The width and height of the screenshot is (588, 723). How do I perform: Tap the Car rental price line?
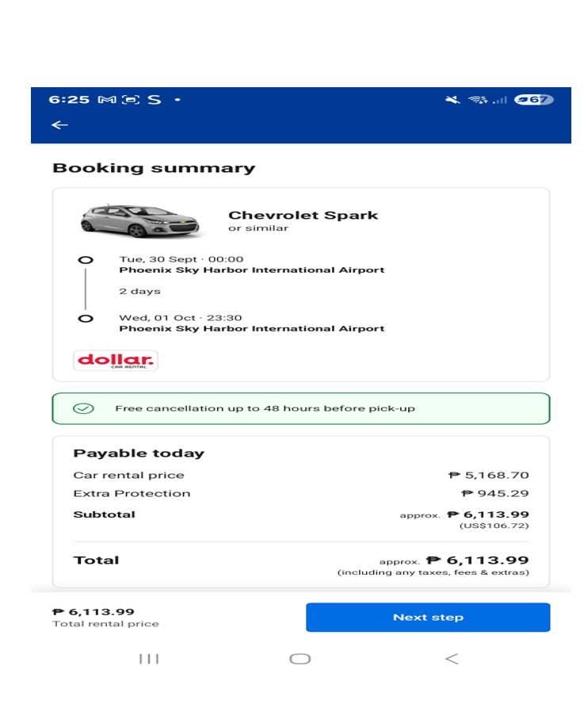pyautogui.click(x=301, y=475)
